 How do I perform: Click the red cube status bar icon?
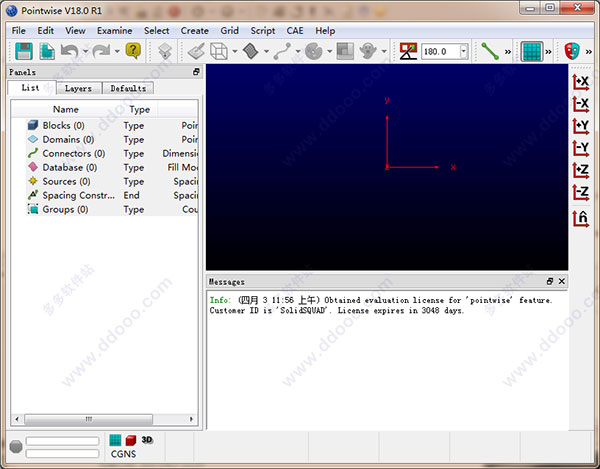tap(131, 440)
